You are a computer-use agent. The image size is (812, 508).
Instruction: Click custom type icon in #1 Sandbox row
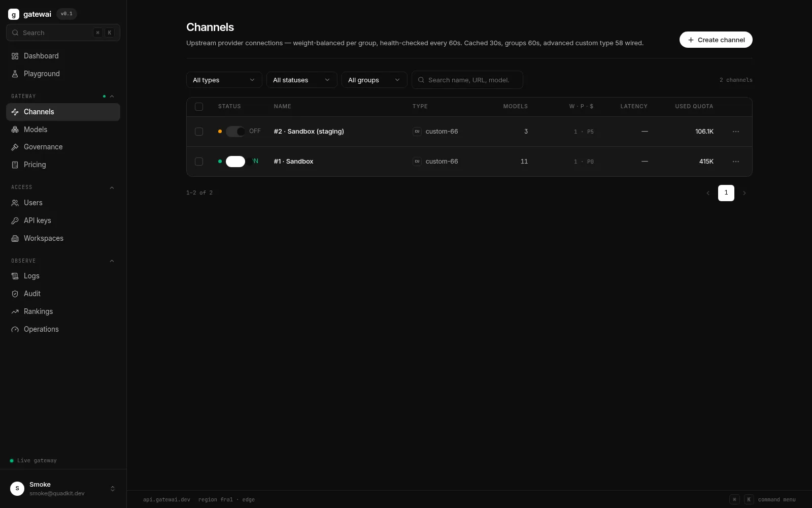[x=417, y=162]
